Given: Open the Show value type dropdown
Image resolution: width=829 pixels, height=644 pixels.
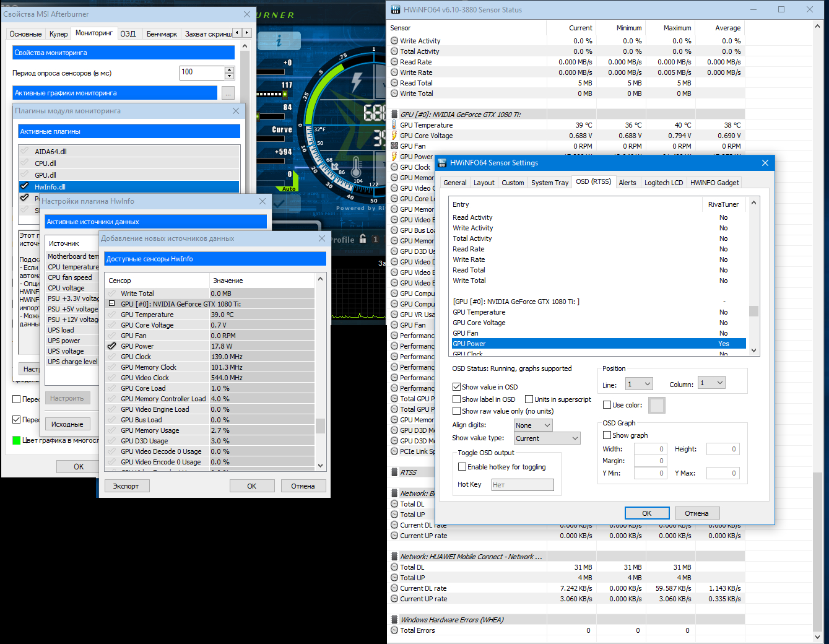Looking at the screenshot, I should pos(547,438).
